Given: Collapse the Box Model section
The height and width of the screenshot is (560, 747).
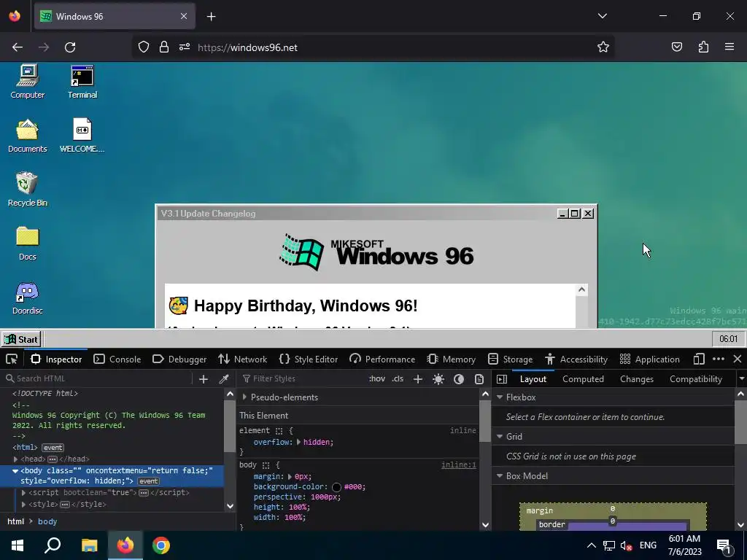Looking at the screenshot, I should 500,476.
